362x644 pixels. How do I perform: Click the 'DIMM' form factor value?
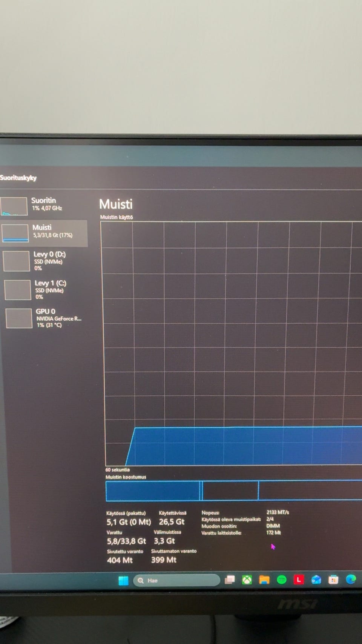tap(273, 526)
